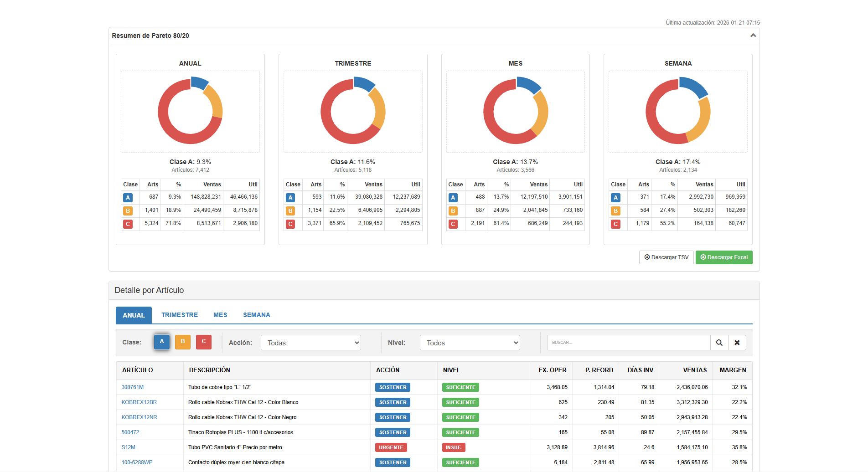
Task: Collapse the Resumen de Pareto 80/20 panel
Action: [754, 35]
